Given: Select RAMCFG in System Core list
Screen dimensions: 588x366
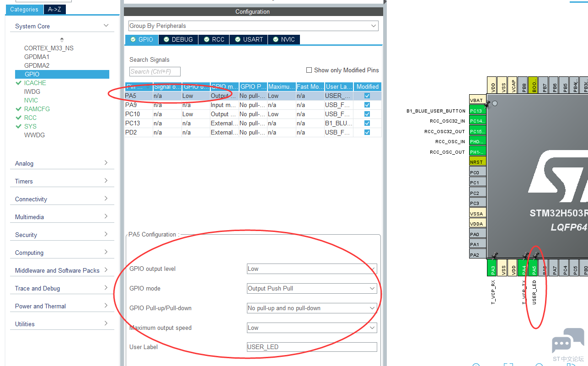Looking at the screenshot, I should point(37,109).
